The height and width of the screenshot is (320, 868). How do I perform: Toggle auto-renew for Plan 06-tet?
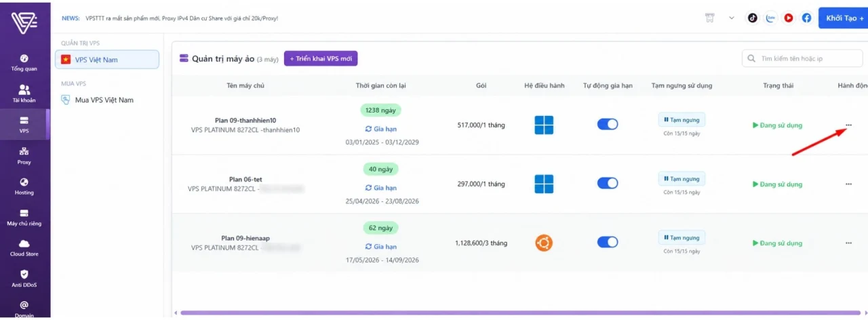click(608, 183)
